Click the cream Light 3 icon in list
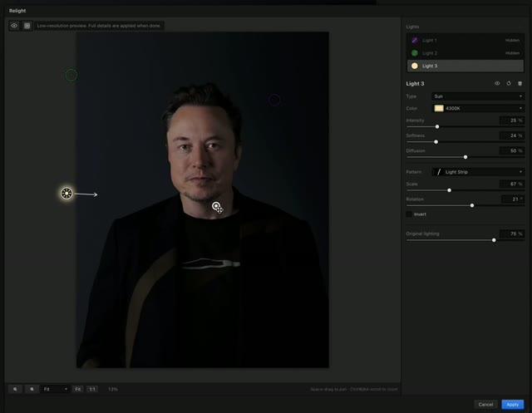Viewport: 532px width, 413px height. click(x=415, y=66)
